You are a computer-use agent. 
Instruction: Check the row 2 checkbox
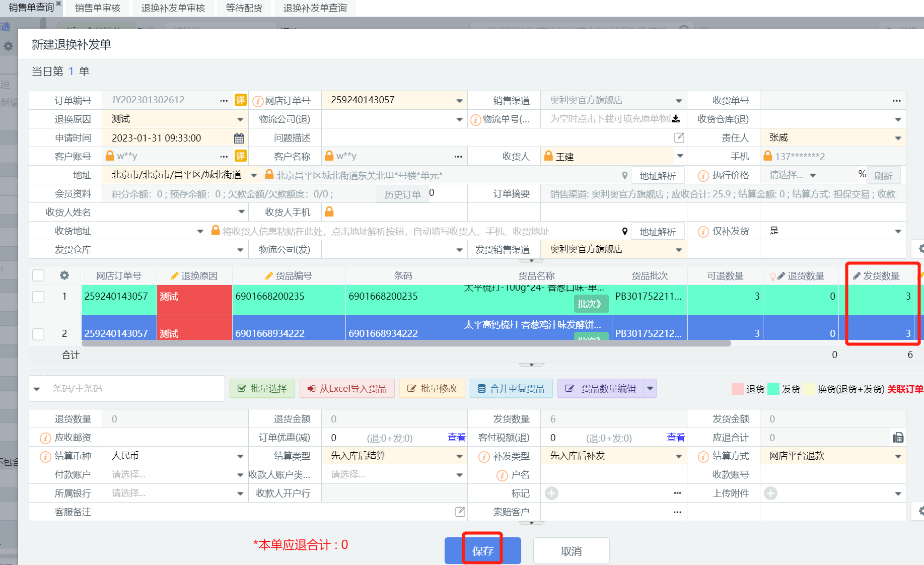coord(38,334)
